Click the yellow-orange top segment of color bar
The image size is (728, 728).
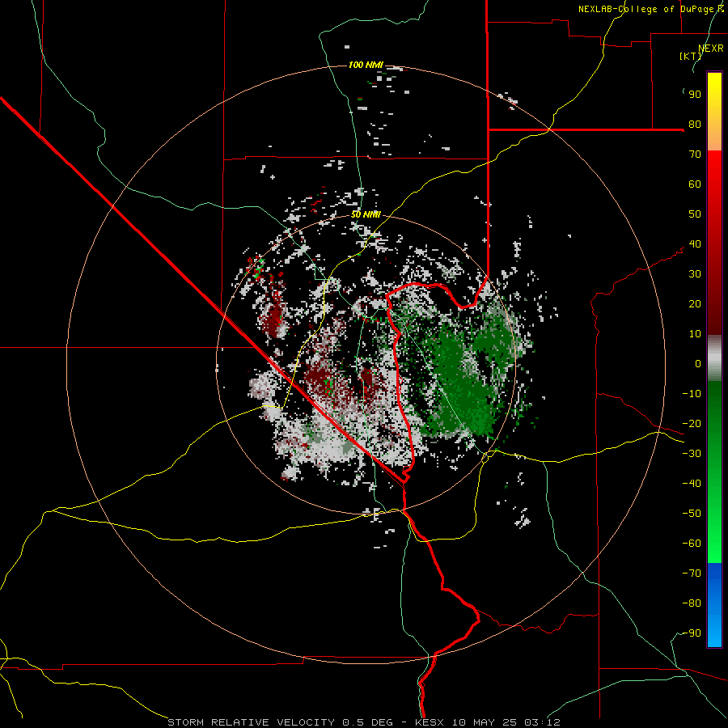click(714, 112)
